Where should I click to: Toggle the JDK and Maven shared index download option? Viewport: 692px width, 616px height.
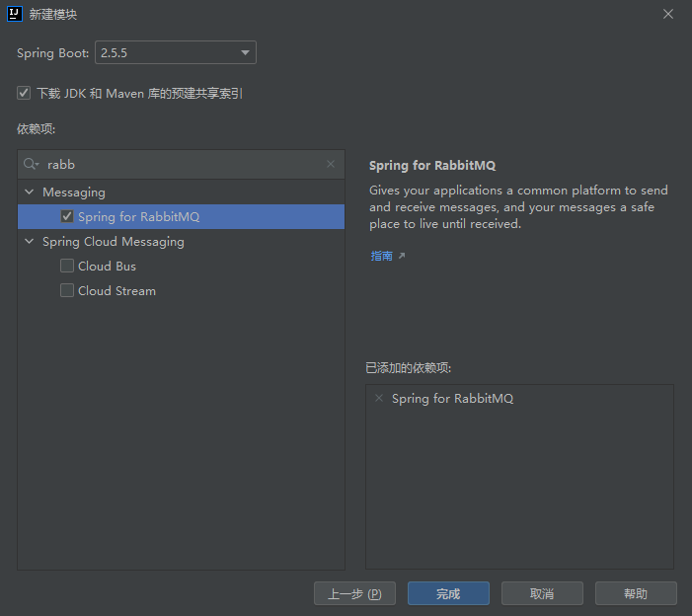pos(24,93)
